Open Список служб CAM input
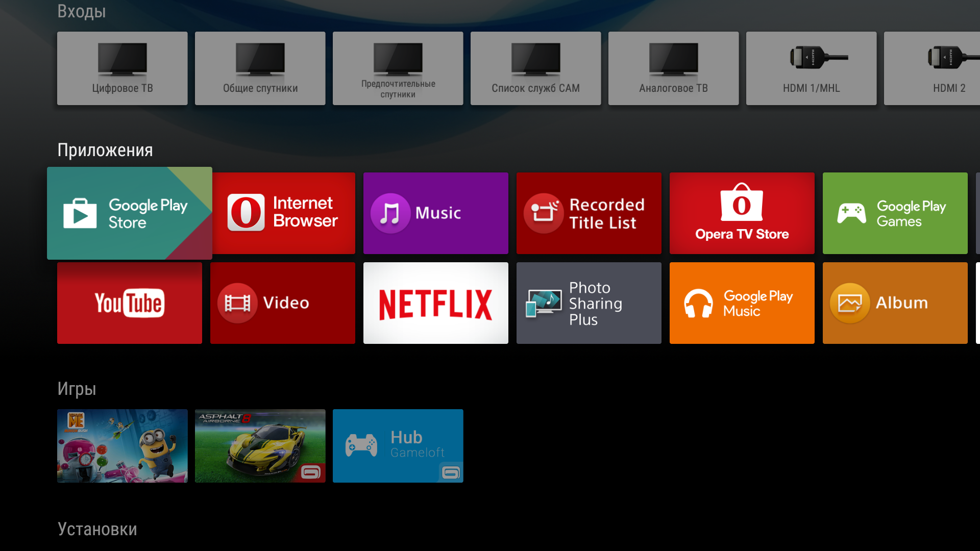The width and height of the screenshot is (980, 551). point(536,68)
